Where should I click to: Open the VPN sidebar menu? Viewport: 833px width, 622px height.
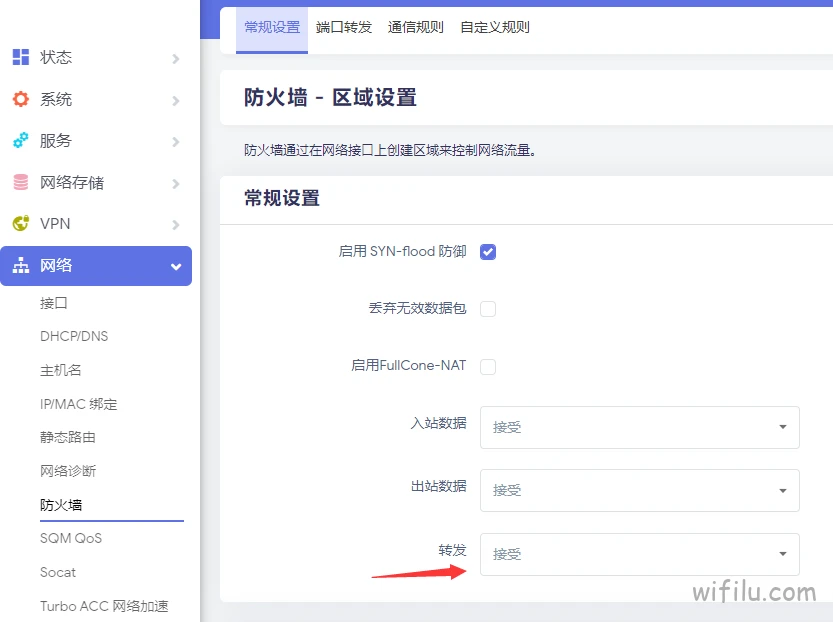pyautogui.click(x=96, y=224)
